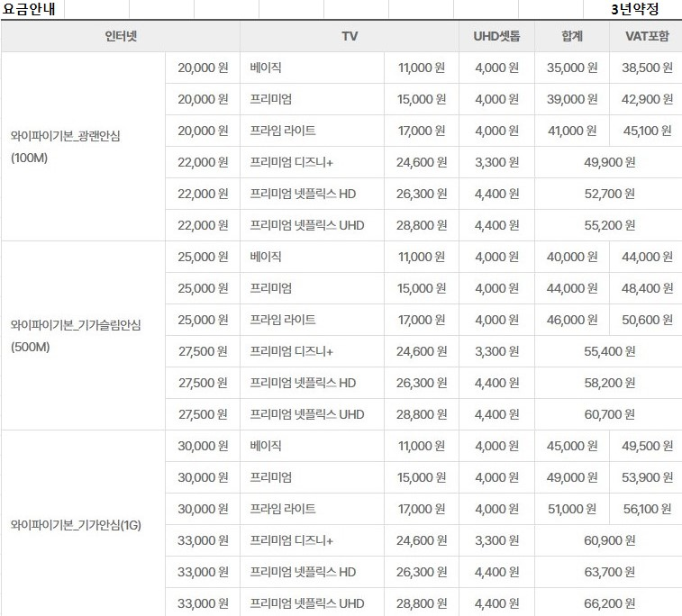Select the 60,700 원 total cell
The height and width of the screenshot is (616, 682).
[x=610, y=414]
